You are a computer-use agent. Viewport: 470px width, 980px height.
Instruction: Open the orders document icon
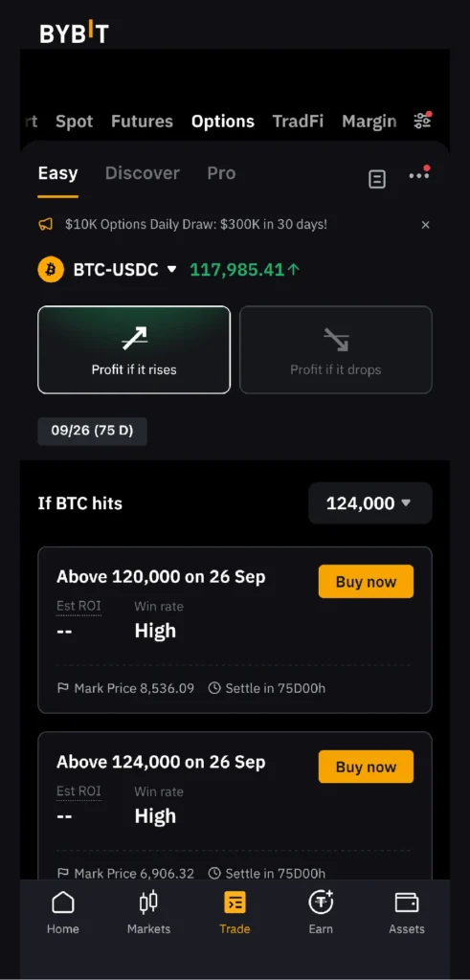click(x=377, y=179)
